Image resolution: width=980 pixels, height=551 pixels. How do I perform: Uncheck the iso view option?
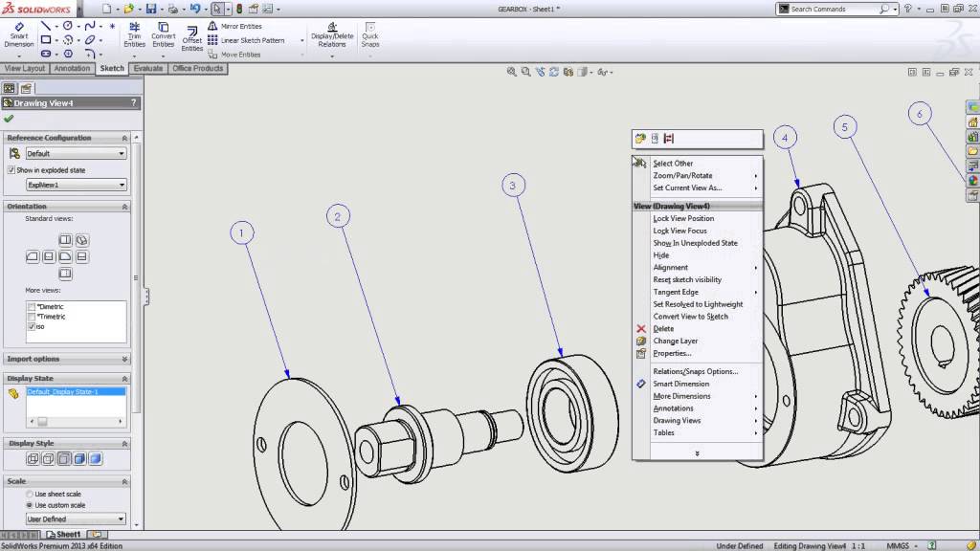[x=32, y=327]
